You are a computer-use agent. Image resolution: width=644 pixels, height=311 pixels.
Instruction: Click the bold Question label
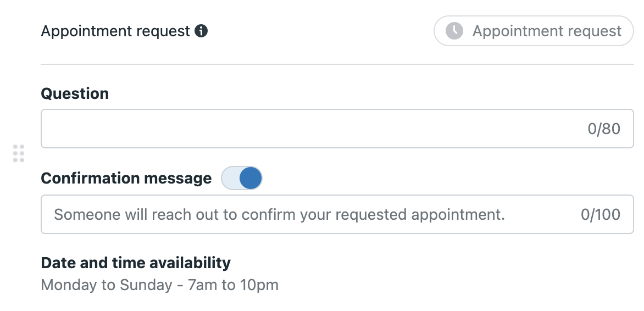(x=75, y=93)
